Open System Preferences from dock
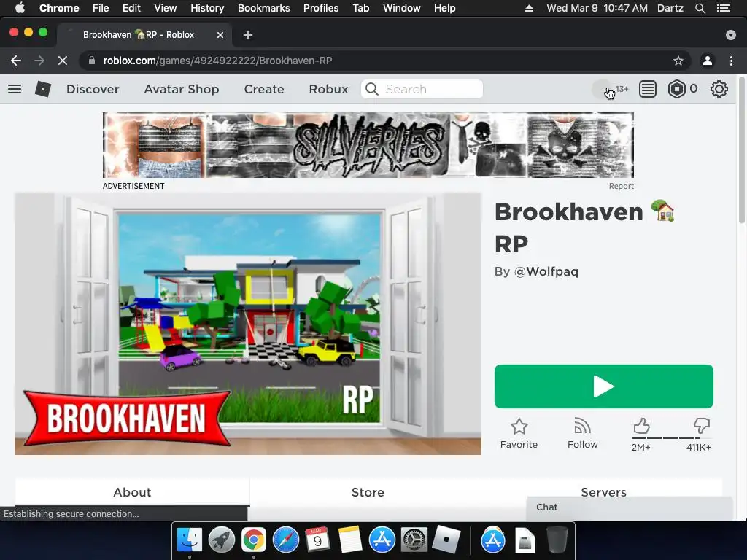Image resolution: width=747 pixels, height=560 pixels. tap(414, 540)
